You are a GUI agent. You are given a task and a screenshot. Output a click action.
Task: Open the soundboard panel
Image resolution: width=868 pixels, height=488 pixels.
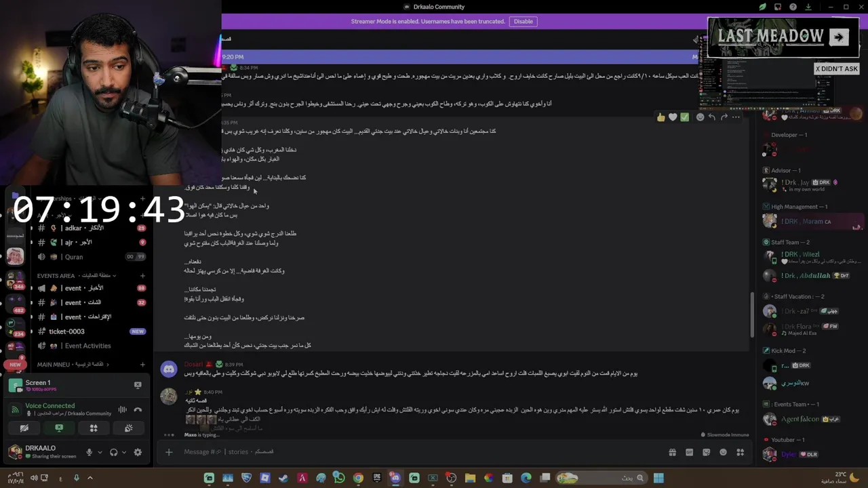pyautogui.click(x=128, y=428)
